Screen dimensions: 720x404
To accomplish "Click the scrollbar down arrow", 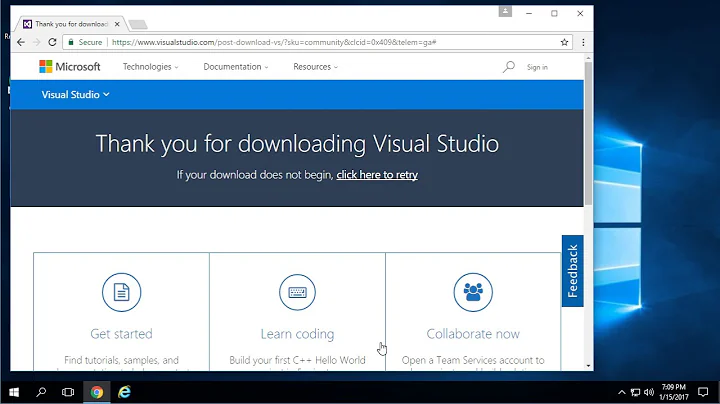I will click(588, 366).
